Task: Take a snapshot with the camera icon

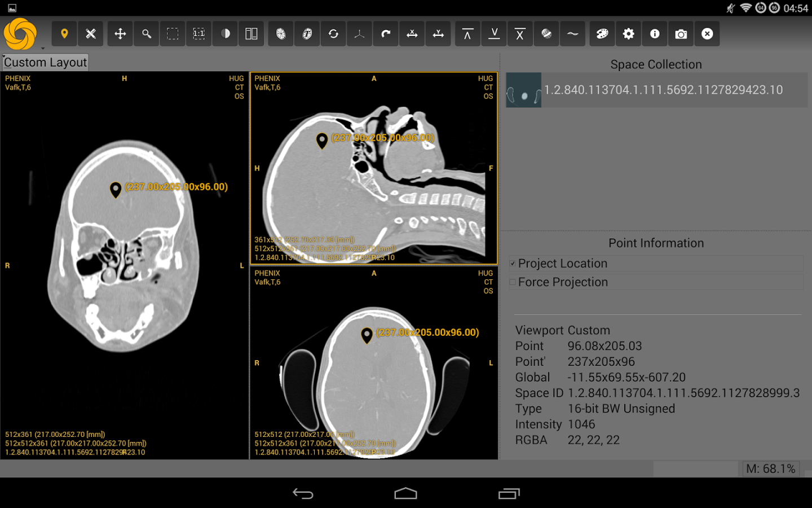Action: [681, 34]
